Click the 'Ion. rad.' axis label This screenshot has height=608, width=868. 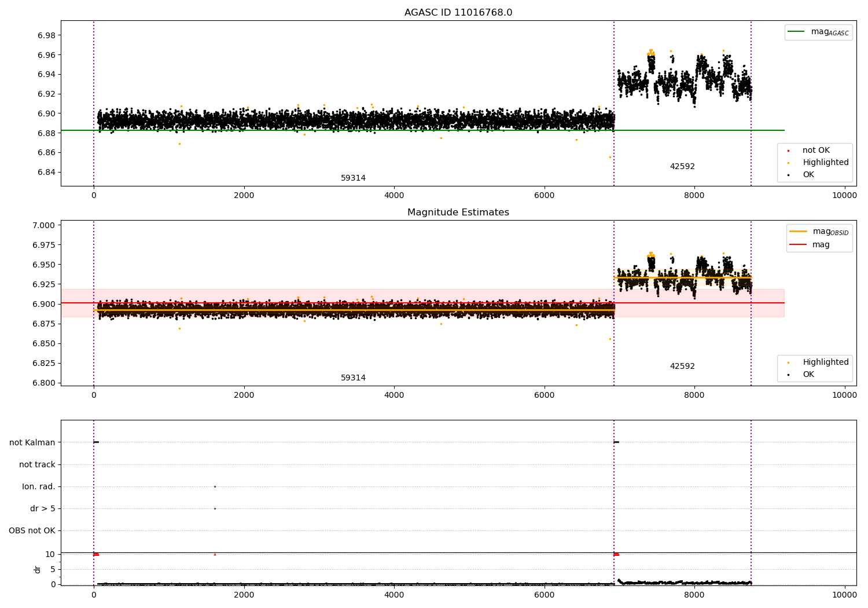[39, 487]
